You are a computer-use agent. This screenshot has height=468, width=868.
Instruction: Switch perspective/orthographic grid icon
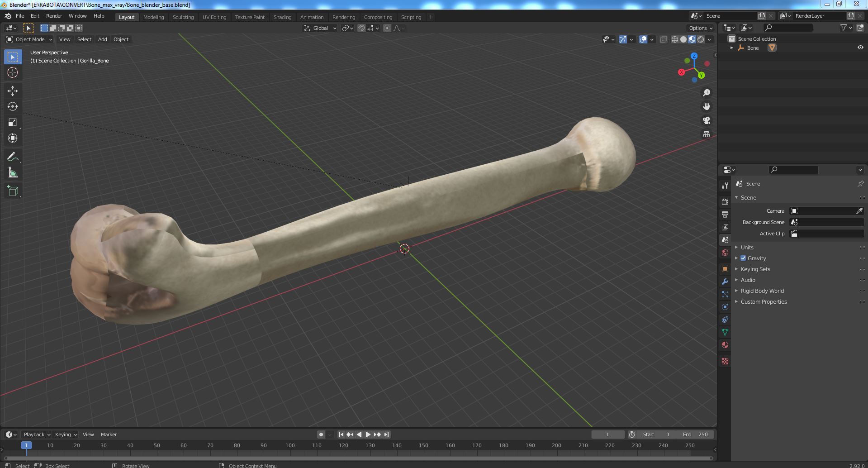[707, 134]
